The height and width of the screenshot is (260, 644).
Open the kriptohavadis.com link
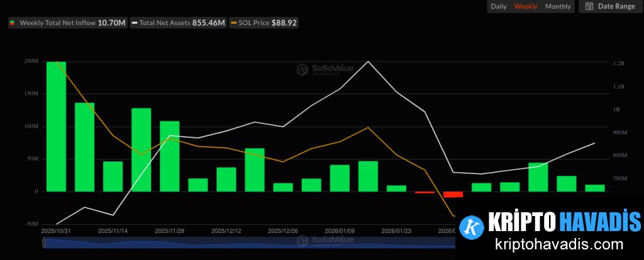[550, 245]
